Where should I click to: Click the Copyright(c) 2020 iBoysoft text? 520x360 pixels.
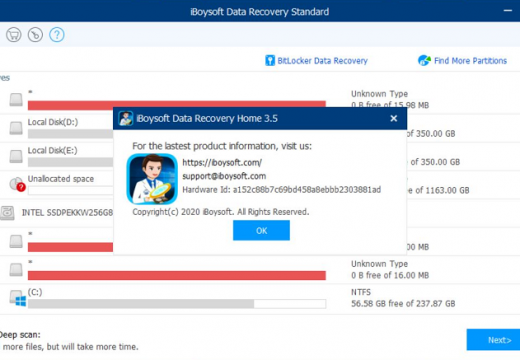221,212
